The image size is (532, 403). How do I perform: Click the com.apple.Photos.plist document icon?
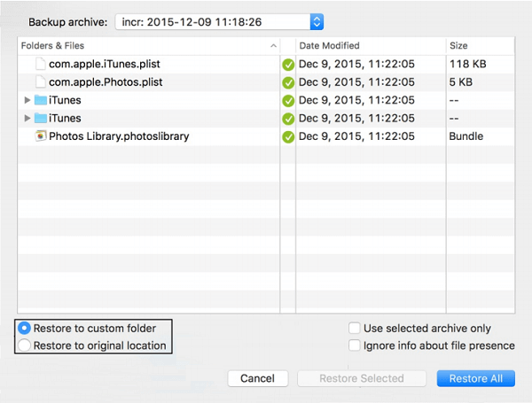[x=41, y=82]
